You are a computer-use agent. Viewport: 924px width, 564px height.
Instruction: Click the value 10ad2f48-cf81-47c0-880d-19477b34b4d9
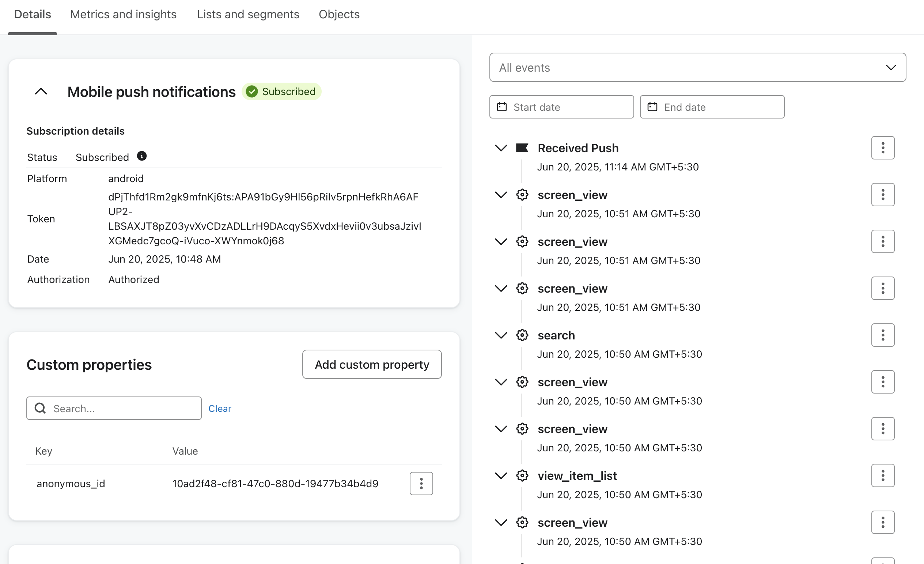275,484
